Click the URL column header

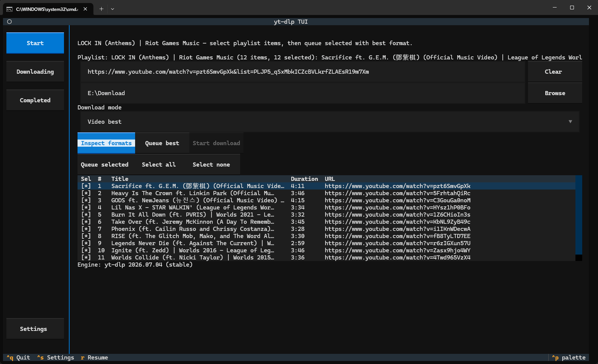point(330,179)
